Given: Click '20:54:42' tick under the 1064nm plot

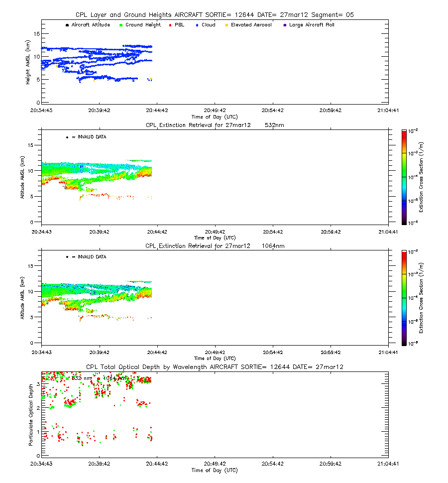Looking at the screenshot, I should point(273,353).
